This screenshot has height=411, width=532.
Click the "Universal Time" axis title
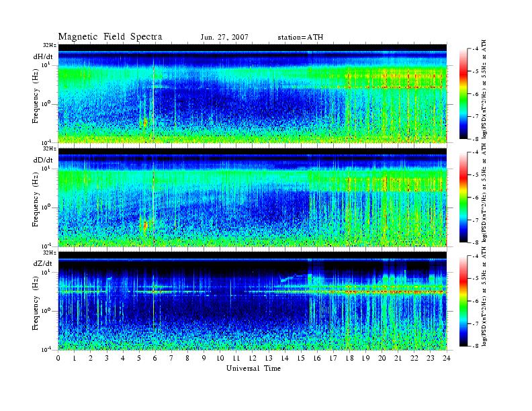(x=253, y=368)
